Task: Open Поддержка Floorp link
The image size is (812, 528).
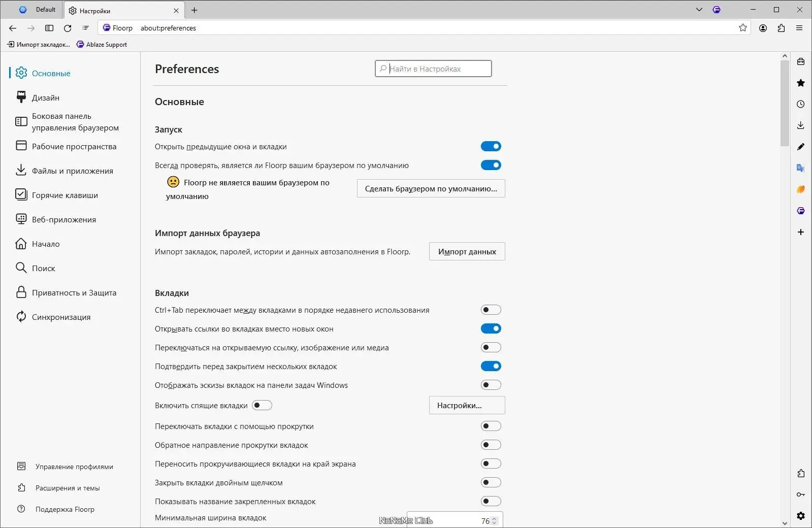Action: 56,509
